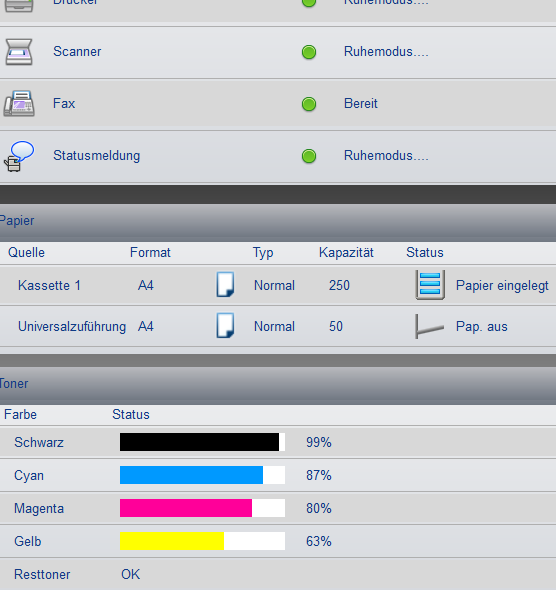This screenshot has width=556, height=590.
Task: Click the black Schwarz toner bar
Action: pyautogui.click(x=202, y=442)
